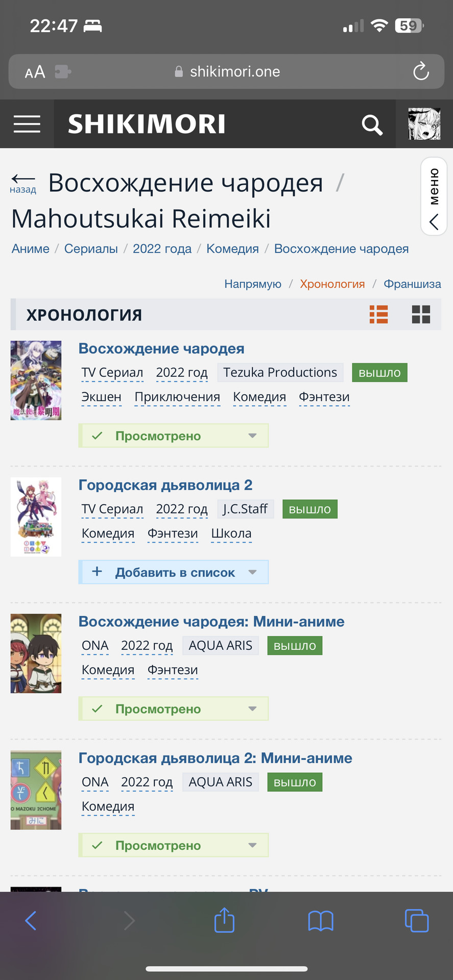Open Safari share sheet icon
453x980 pixels.
224,920
